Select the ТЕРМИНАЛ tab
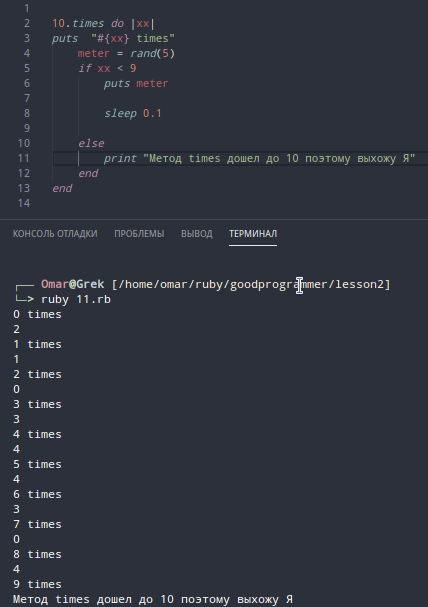 [x=253, y=234]
